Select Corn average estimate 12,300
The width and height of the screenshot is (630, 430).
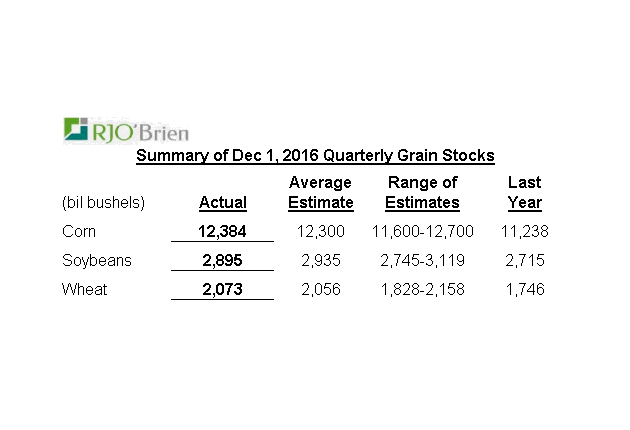(320, 232)
